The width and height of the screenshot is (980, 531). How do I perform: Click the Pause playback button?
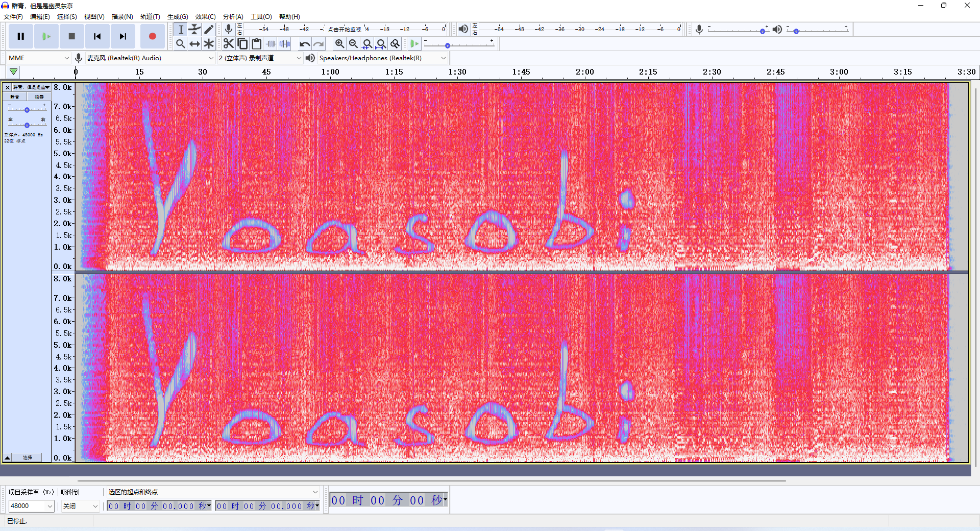coord(21,36)
